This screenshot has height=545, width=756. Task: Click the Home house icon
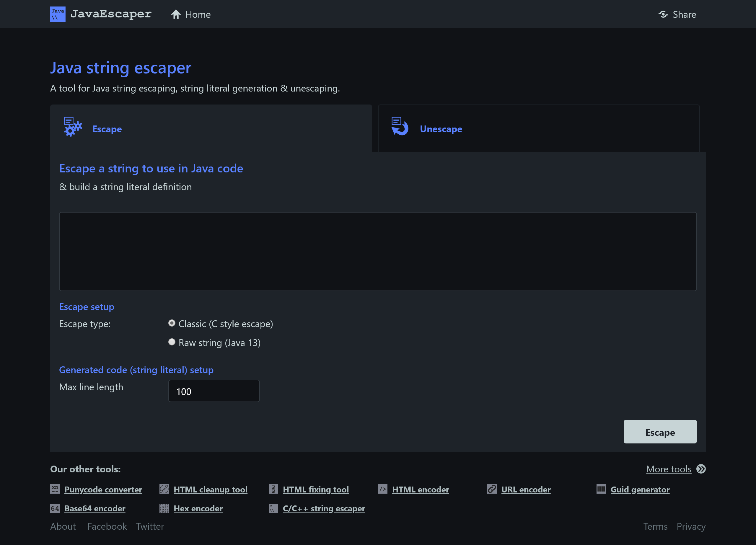176,14
